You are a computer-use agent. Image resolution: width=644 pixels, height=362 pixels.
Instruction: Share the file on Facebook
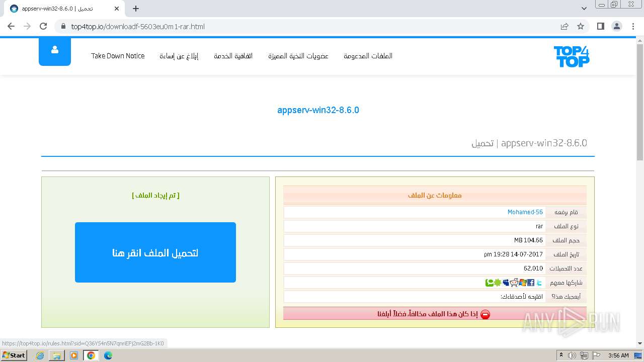[531, 283]
